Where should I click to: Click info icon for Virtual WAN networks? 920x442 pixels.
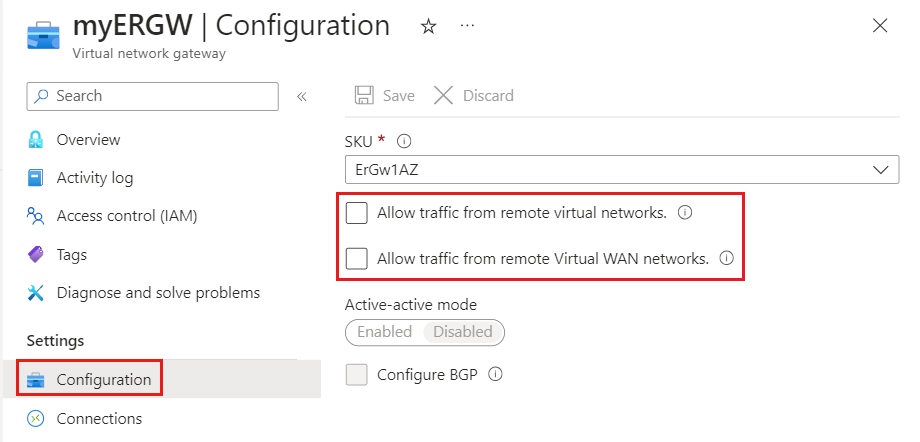click(x=727, y=258)
